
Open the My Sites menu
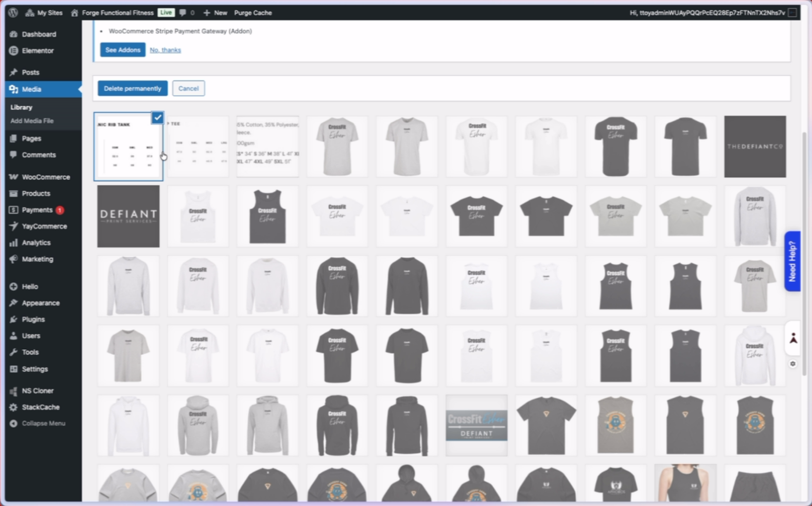tap(44, 13)
